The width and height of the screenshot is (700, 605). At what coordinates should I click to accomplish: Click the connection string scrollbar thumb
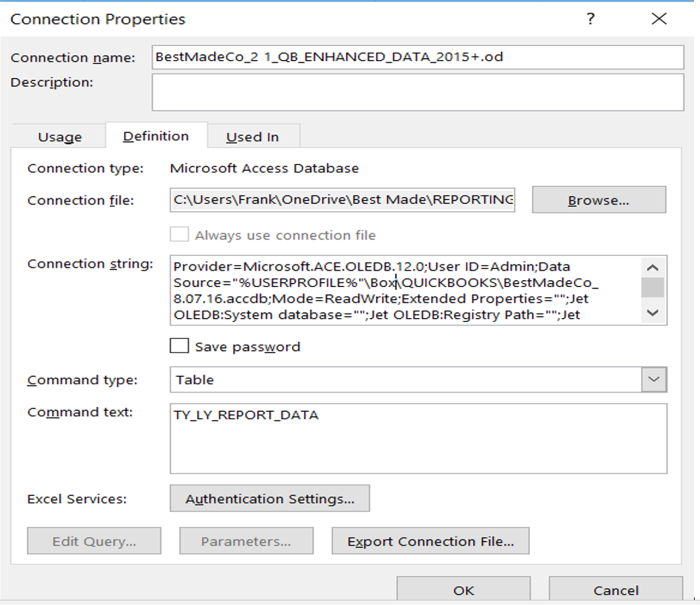pyautogui.click(x=652, y=287)
